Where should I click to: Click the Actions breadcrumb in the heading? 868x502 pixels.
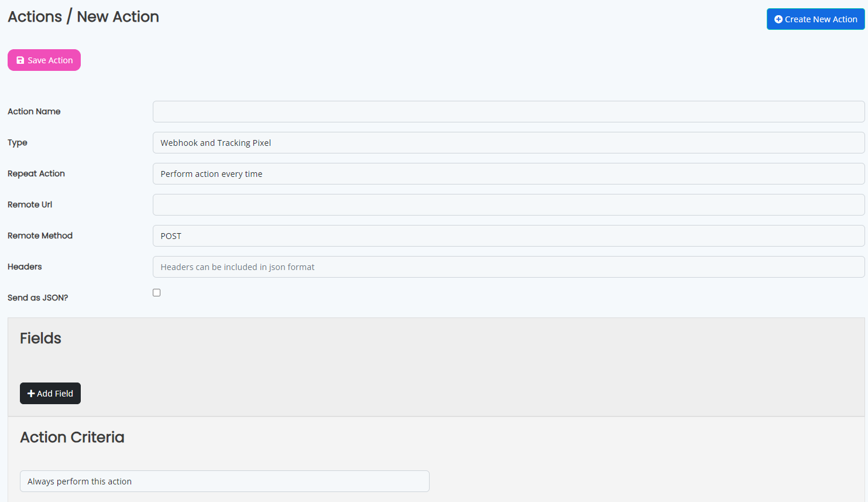tap(35, 16)
